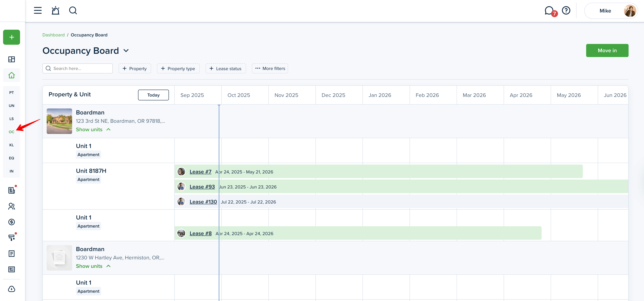The width and height of the screenshot is (644, 301).
Task: Select the LS item in the sidebar menu
Action: pyautogui.click(x=12, y=119)
